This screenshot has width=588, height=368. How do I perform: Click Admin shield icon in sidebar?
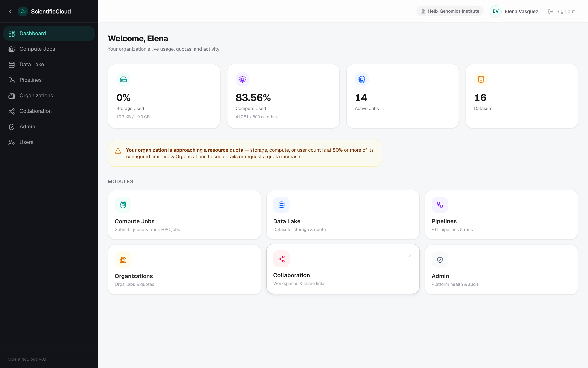point(12,127)
